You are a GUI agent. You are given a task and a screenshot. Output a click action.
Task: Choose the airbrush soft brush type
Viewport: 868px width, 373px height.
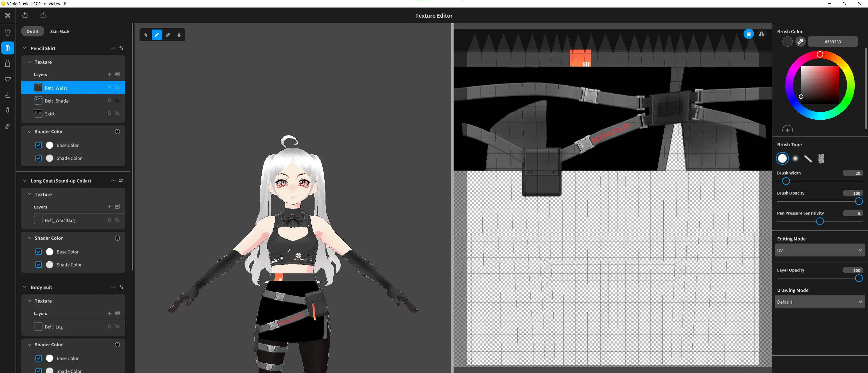(x=795, y=159)
